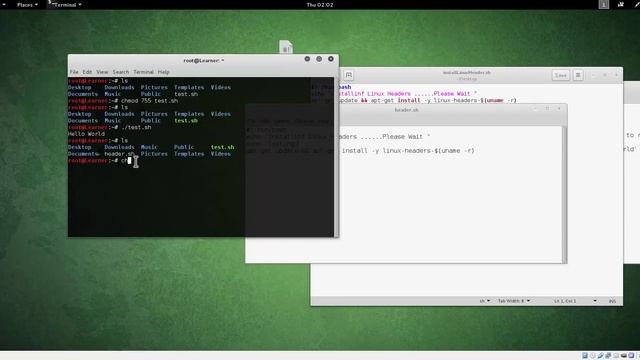Image resolution: width=640 pixels, height=360 pixels.
Task: Click 'chmod 755 test.sh' command text
Action: 149,100
